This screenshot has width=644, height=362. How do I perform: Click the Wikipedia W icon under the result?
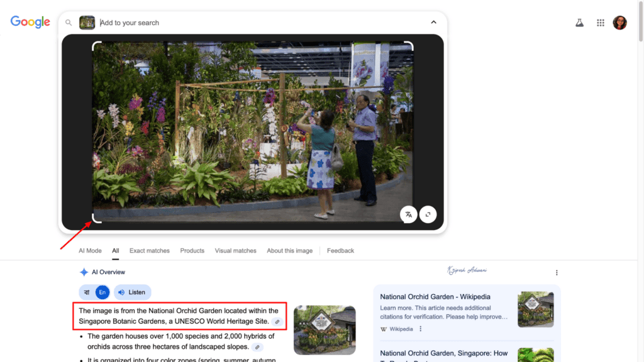384,329
